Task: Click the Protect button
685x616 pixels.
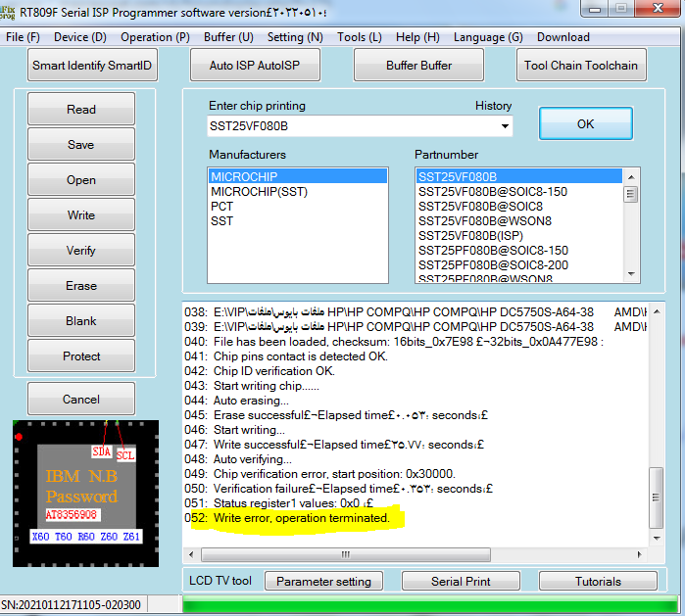Action: coord(81,355)
